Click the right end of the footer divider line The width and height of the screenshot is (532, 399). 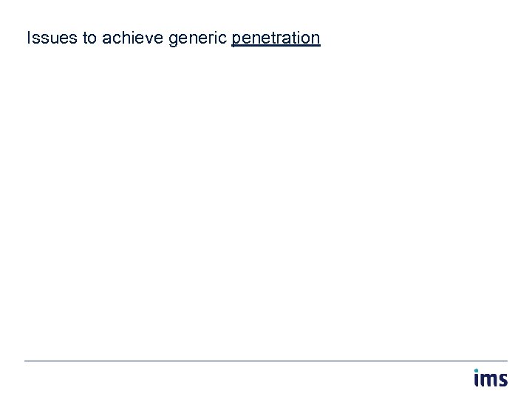[506, 361]
